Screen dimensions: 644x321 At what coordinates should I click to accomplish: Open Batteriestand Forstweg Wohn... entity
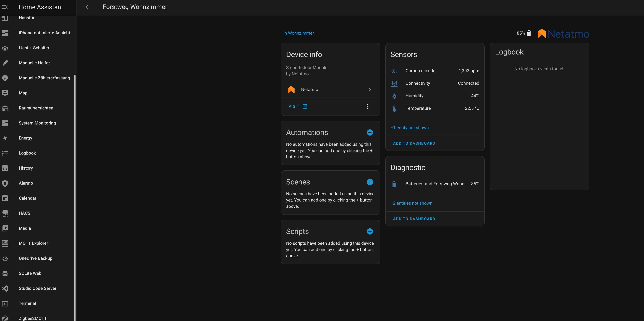pos(435,184)
